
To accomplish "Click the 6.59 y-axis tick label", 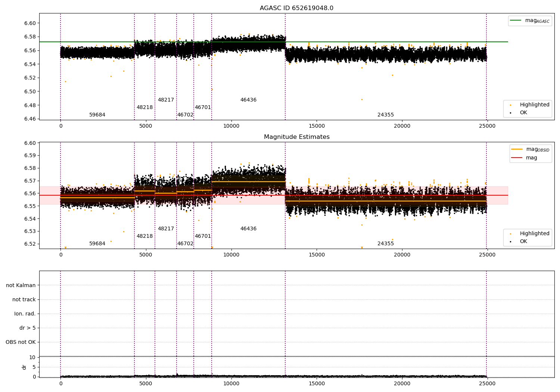I will click(30, 156).
